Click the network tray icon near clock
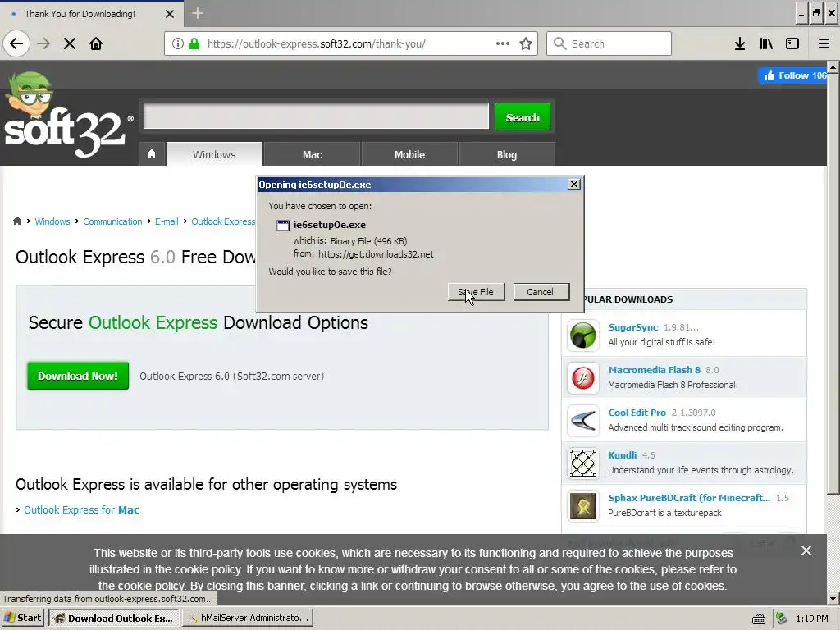Screen dimensions: 840x630 [x=782, y=619]
